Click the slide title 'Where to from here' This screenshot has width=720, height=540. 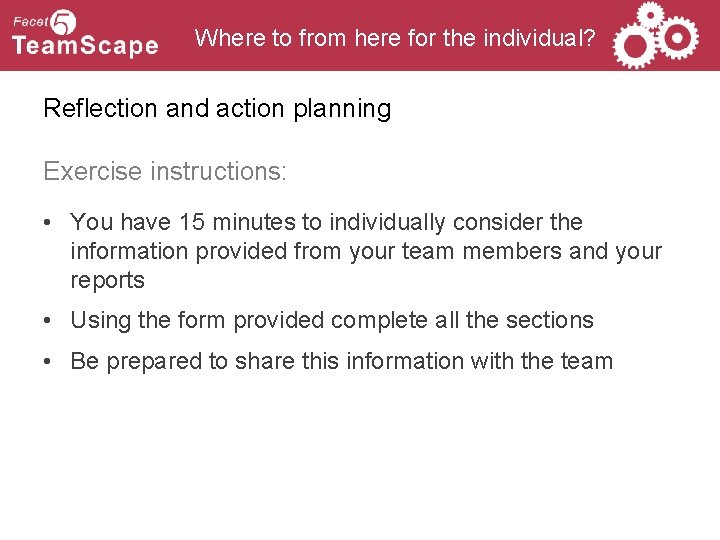click(394, 38)
